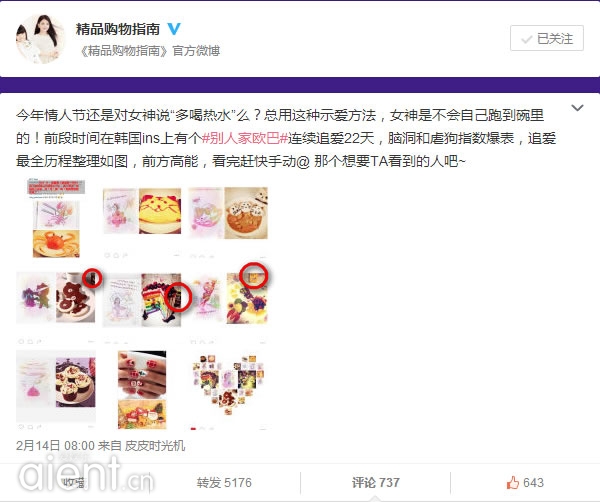Toggle the 已关注 follow button
The width and height of the screenshot is (600, 502).
[547, 38]
